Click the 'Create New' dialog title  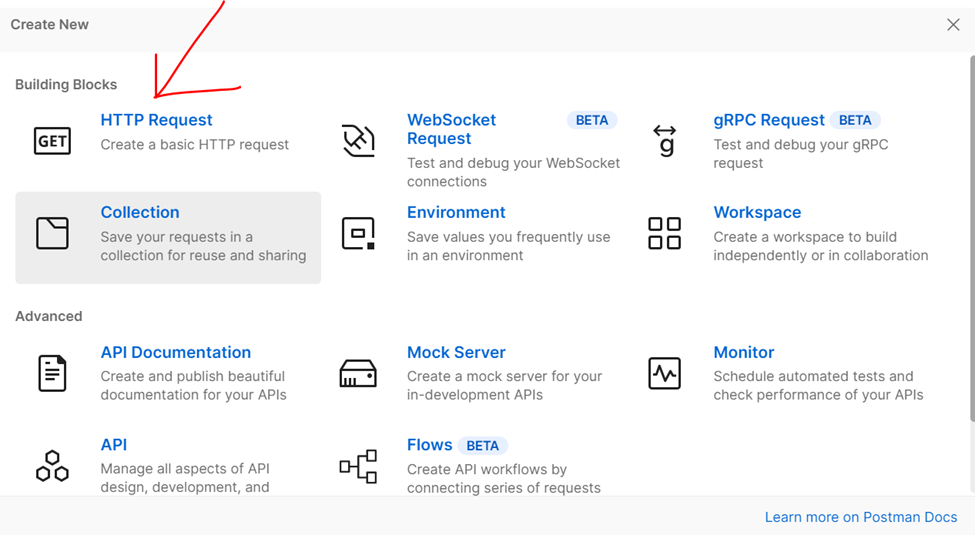50,25
